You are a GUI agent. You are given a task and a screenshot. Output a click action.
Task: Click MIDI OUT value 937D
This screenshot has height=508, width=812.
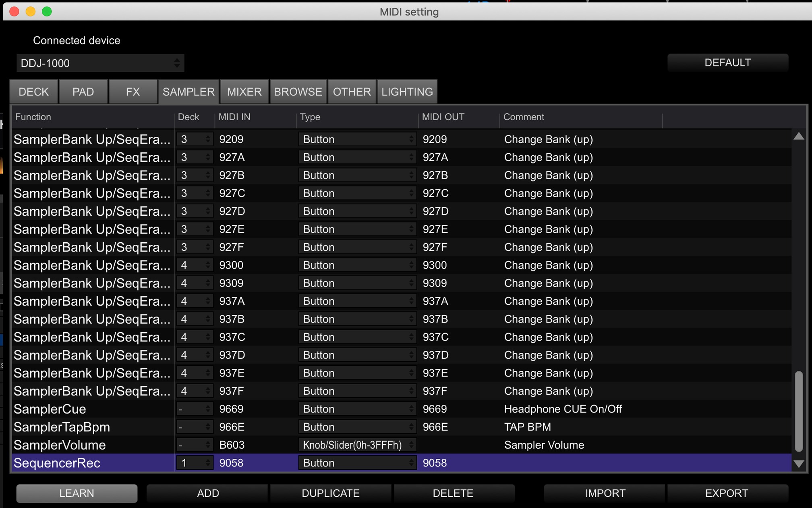[x=435, y=355]
